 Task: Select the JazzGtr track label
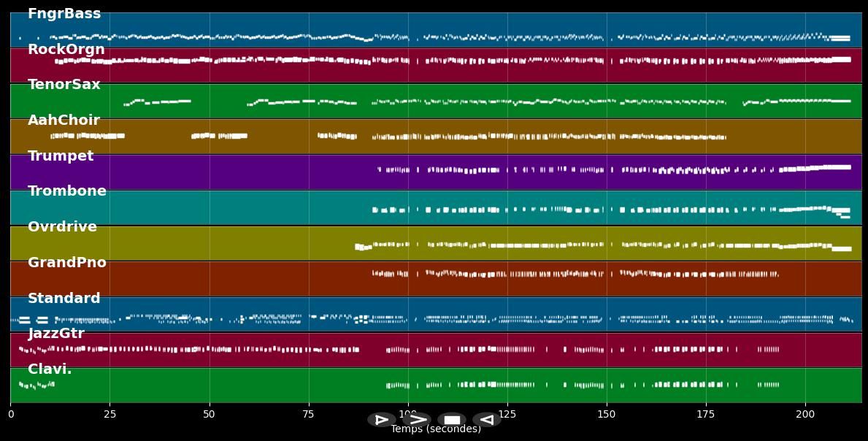pos(56,334)
